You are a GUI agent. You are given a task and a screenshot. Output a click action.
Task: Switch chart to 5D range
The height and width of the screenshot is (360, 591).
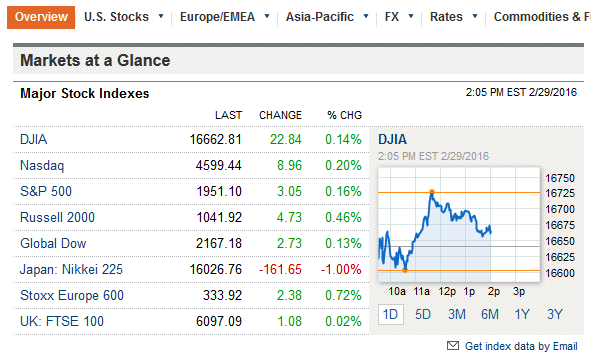423,314
